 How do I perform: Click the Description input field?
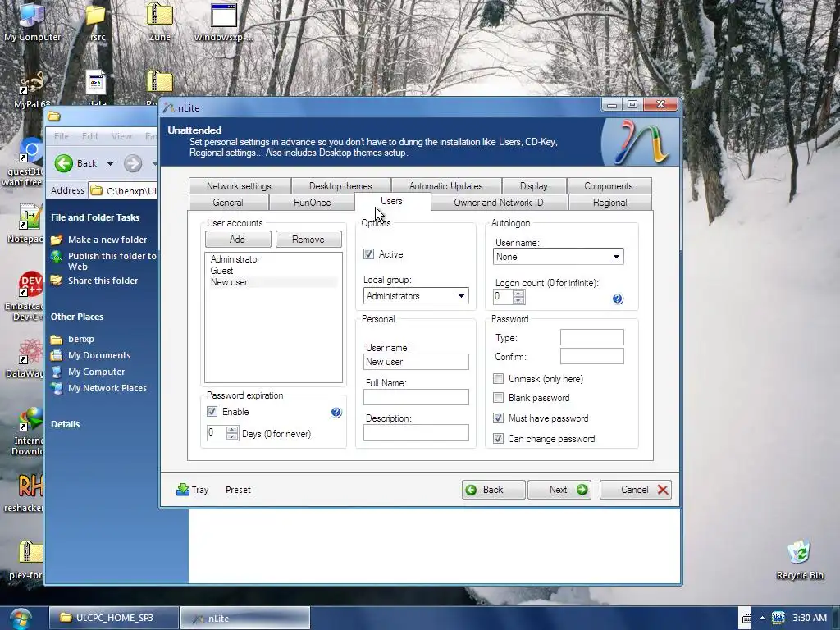[x=416, y=432]
